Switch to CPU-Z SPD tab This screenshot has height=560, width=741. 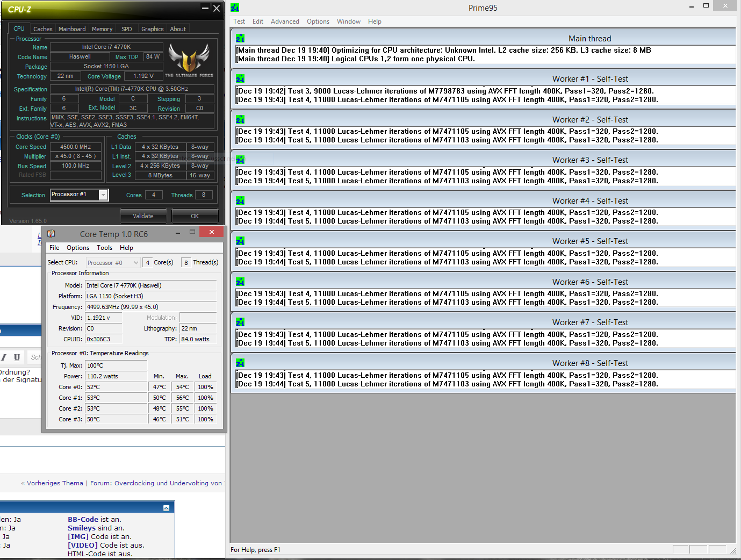[127, 29]
